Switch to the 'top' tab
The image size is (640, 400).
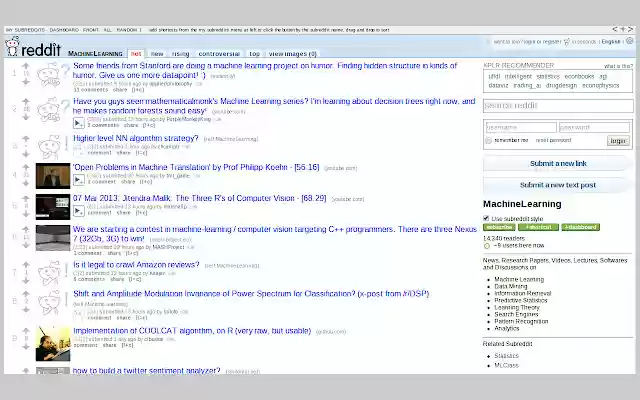point(254,54)
